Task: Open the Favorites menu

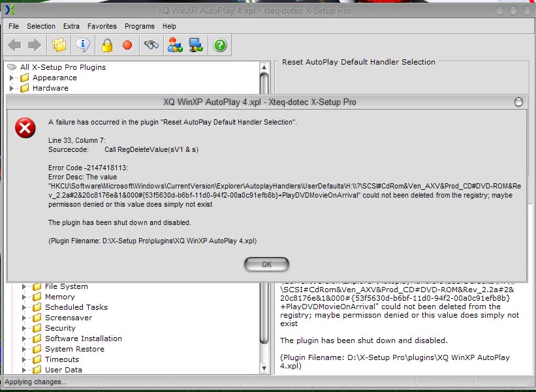Action: pyautogui.click(x=102, y=26)
